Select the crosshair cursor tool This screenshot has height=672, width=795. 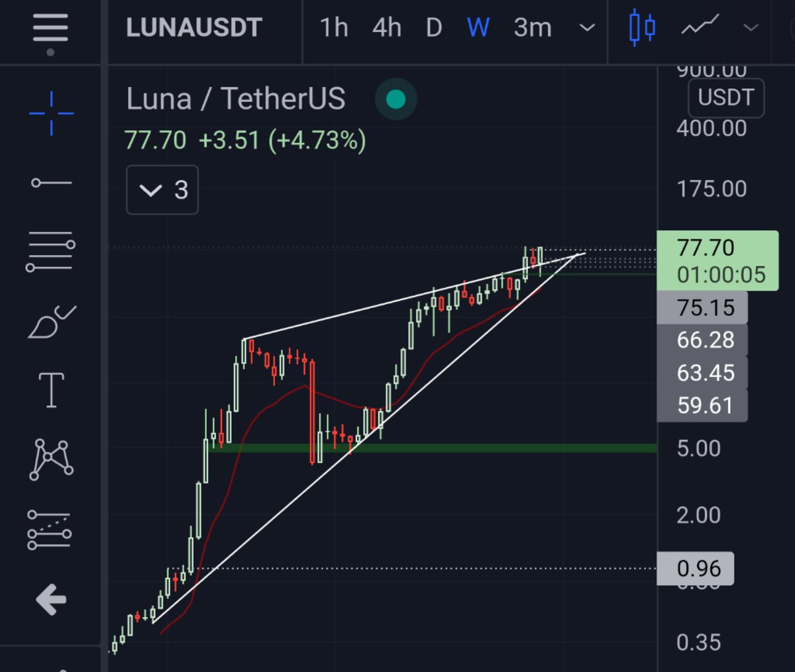point(51,113)
